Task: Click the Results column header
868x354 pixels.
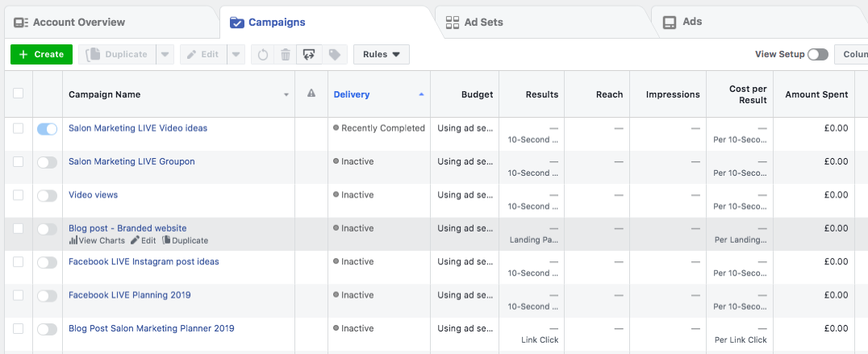Action: click(542, 94)
